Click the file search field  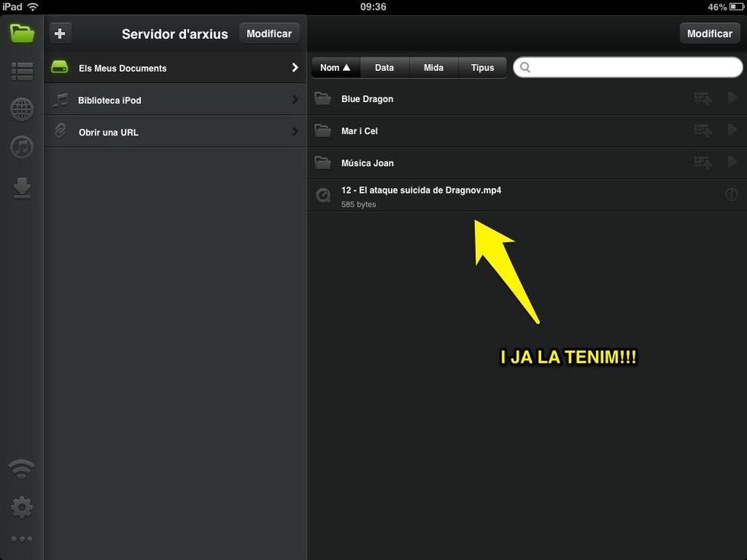tap(633, 68)
